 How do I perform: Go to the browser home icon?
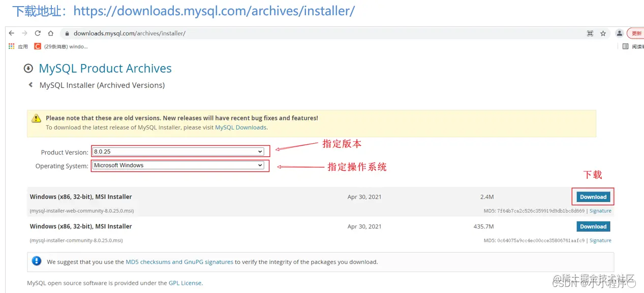tap(50, 33)
